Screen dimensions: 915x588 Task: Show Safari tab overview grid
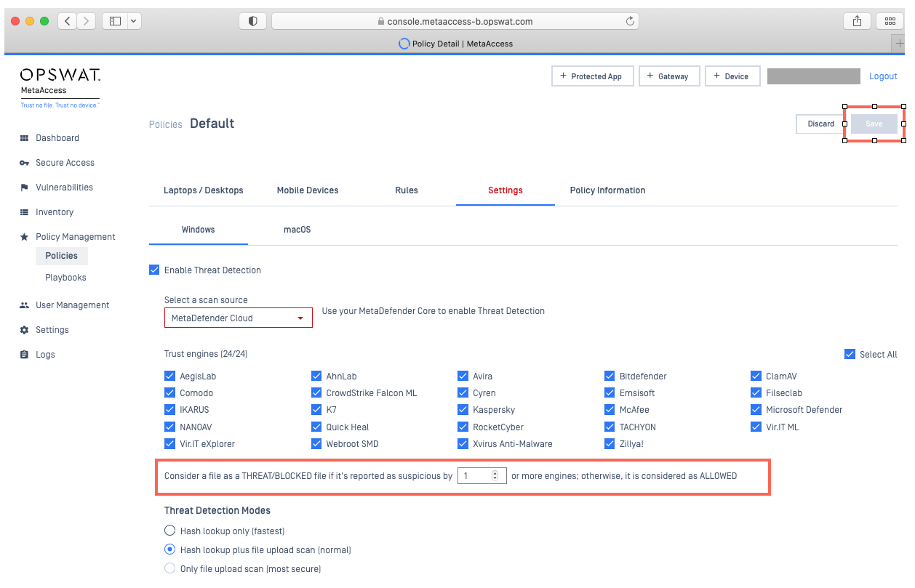(x=890, y=21)
